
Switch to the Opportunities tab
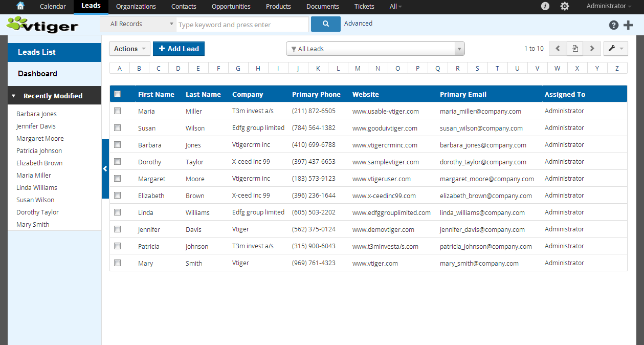pos(231,7)
